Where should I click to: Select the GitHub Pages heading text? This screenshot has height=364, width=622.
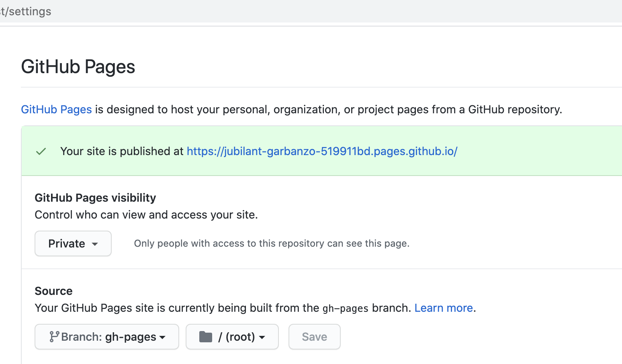click(x=78, y=67)
